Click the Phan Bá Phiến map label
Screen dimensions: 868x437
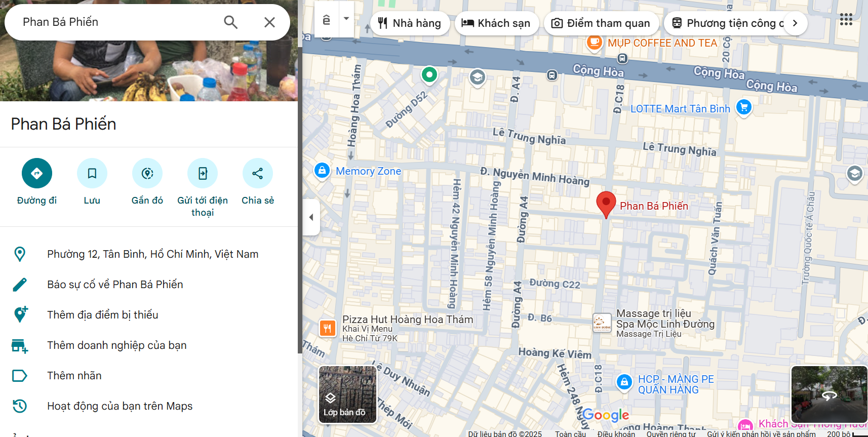654,206
